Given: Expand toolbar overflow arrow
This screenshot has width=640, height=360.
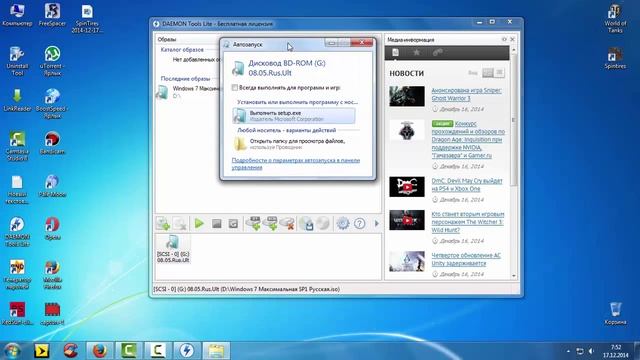Looking at the screenshot, I should pos(377,223).
